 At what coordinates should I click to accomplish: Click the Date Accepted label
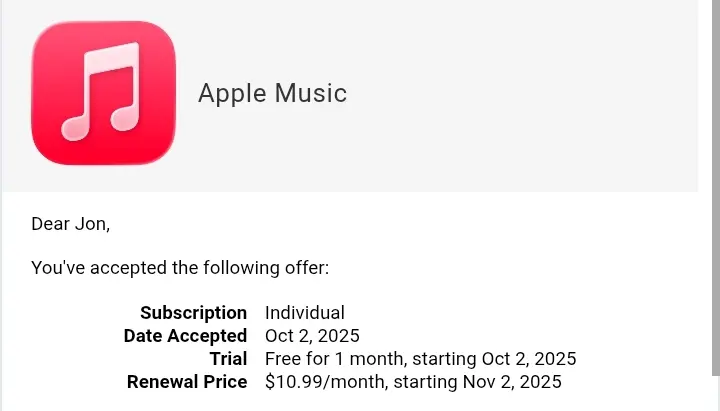click(x=185, y=336)
